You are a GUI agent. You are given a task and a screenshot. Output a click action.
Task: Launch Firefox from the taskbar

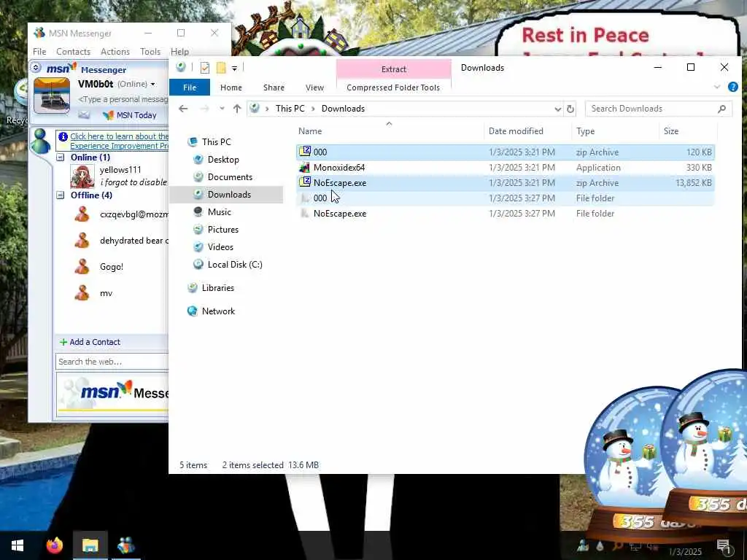pos(55,545)
